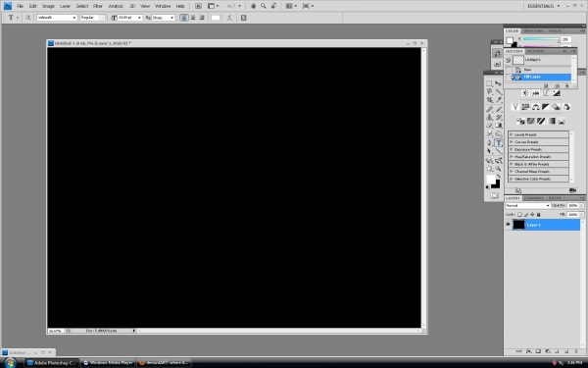Select the Eraser tool
Screen dimensions: 588x368
click(x=489, y=126)
